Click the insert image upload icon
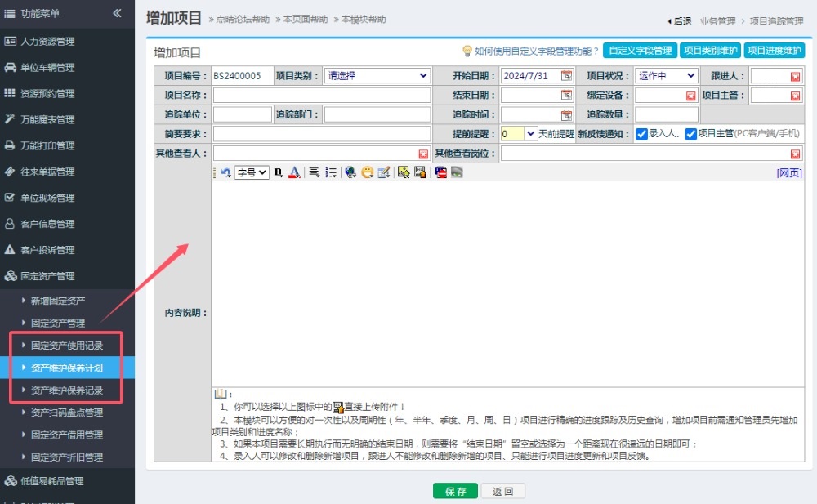 [404, 172]
